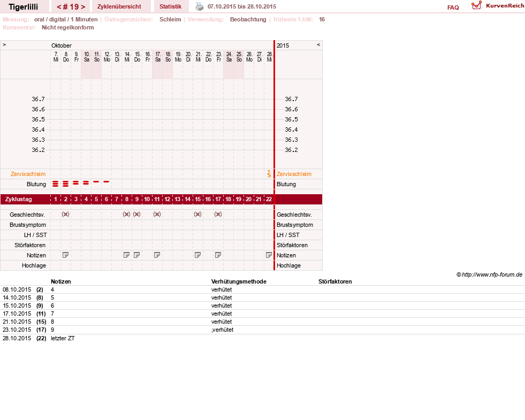Click the date range '07.10.2015 bis 28.10.2015'
The image size is (525, 420).
coord(242,6)
